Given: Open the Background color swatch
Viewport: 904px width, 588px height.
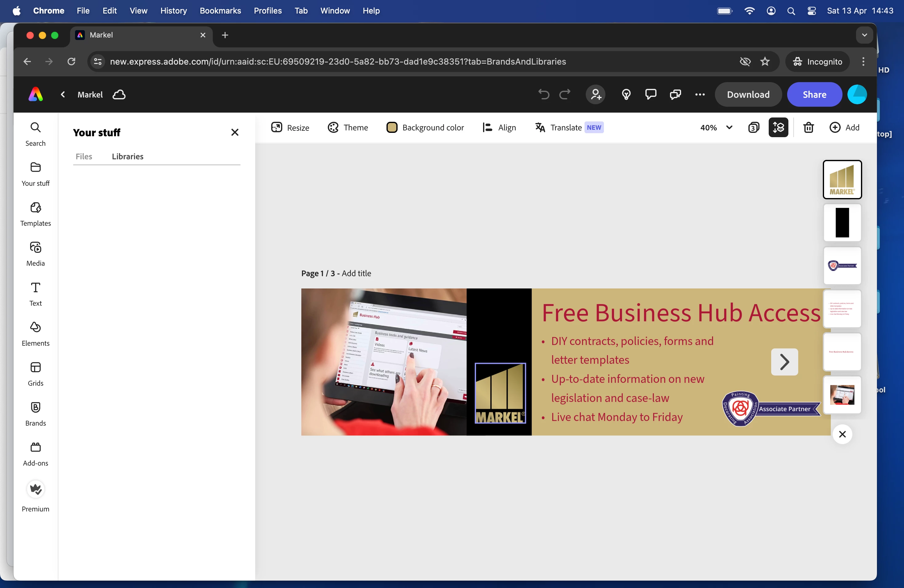Looking at the screenshot, I should 392,128.
